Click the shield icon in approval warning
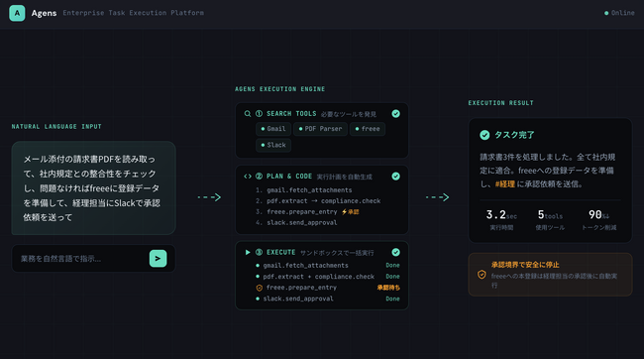Image resolution: width=644 pixels, height=360 pixels. pyautogui.click(x=482, y=275)
